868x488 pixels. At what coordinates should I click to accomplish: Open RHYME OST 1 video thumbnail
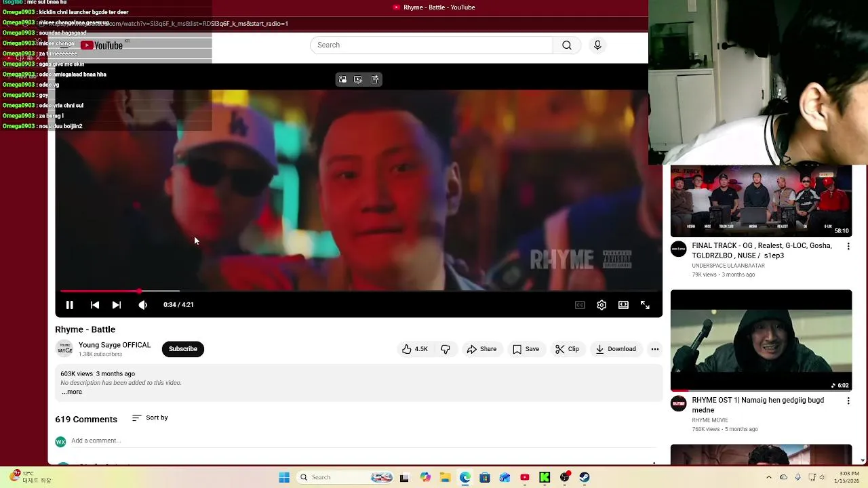[x=761, y=341]
